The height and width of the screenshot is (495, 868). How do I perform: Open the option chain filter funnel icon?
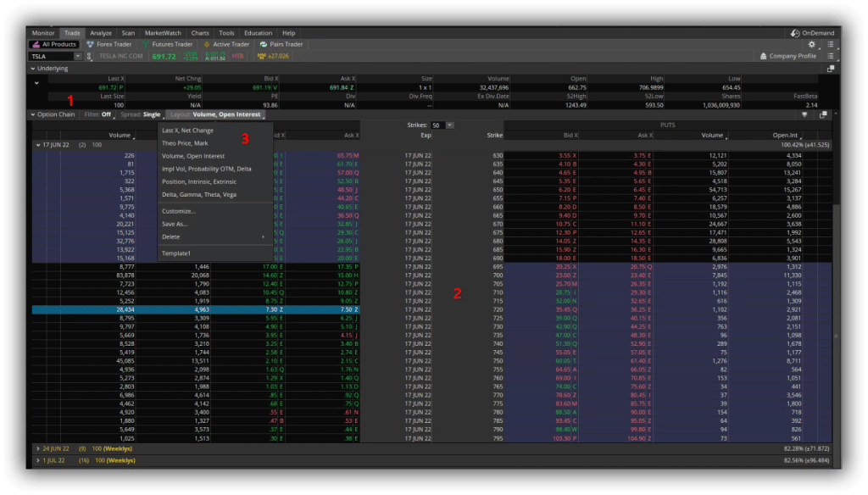[x=805, y=114]
